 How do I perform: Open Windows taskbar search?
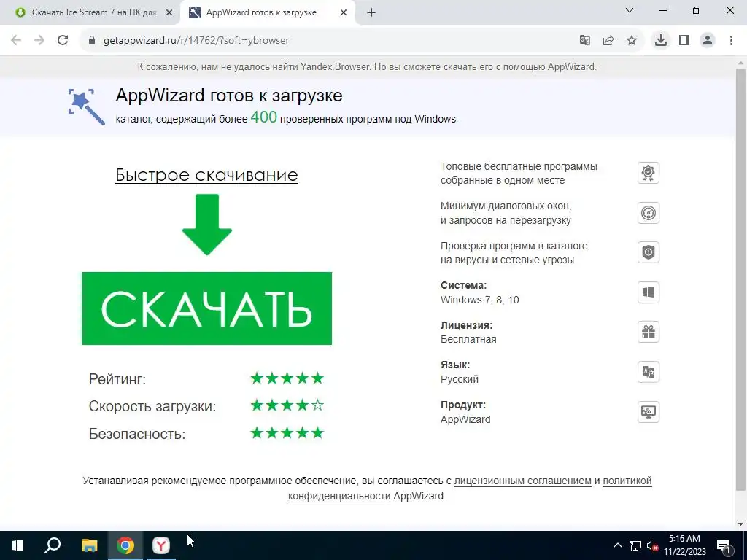(53, 545)
